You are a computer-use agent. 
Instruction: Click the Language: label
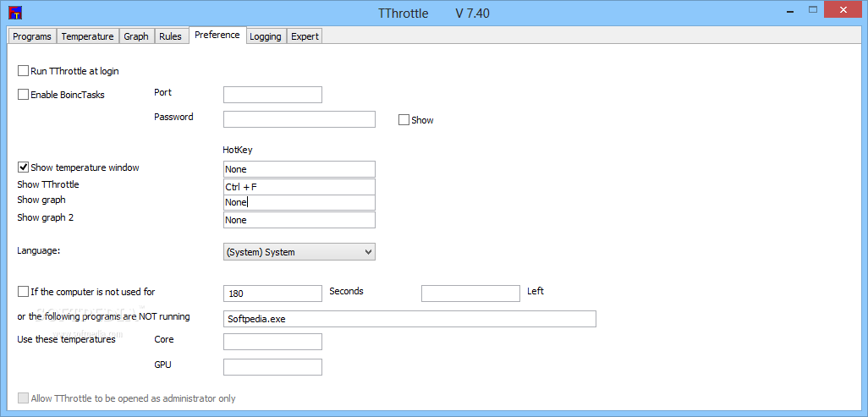pyautogui.click(x=39, y=250)
